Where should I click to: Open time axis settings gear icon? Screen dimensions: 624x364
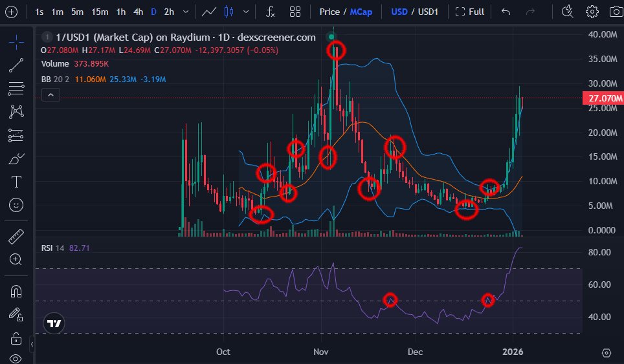[606, 352]
